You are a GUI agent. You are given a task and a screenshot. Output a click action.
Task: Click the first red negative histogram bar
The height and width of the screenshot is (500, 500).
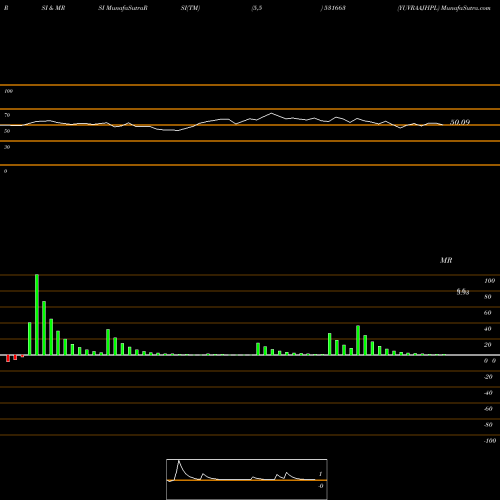[x=8, y=358]
